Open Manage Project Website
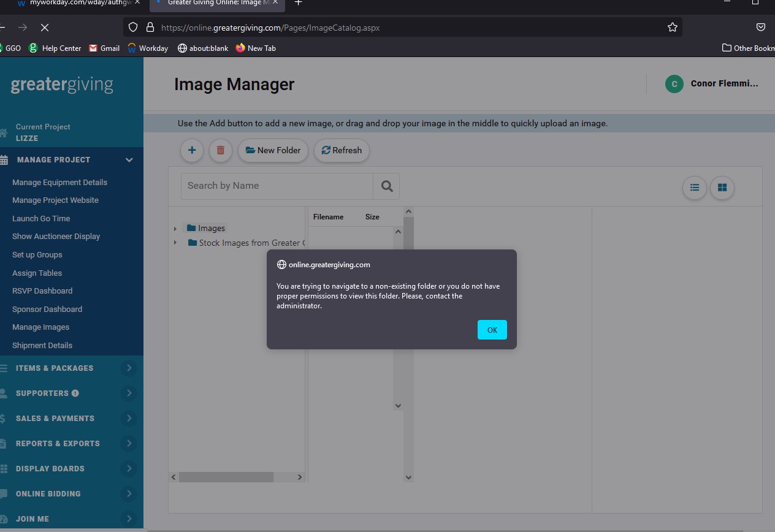This screenshot has height=532, width=775. pos(55,200)
